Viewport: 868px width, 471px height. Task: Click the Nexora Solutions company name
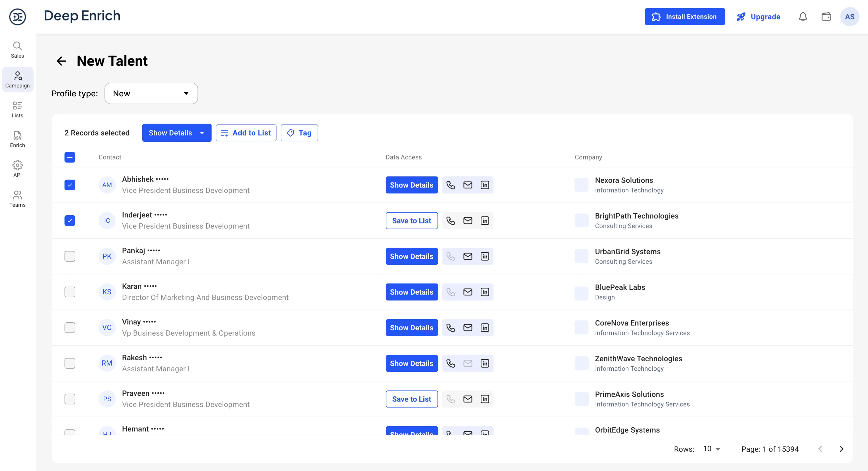click(x=624, y=180)
